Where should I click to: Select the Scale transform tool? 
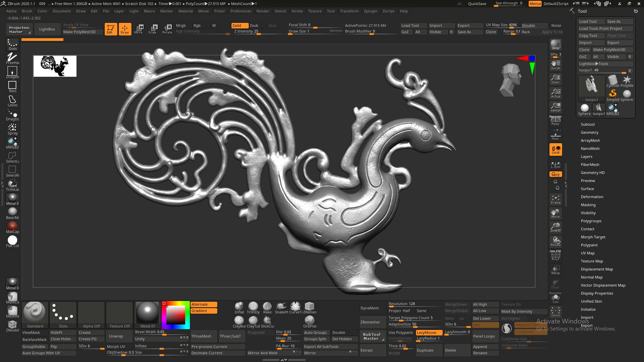tap(153, 29)
